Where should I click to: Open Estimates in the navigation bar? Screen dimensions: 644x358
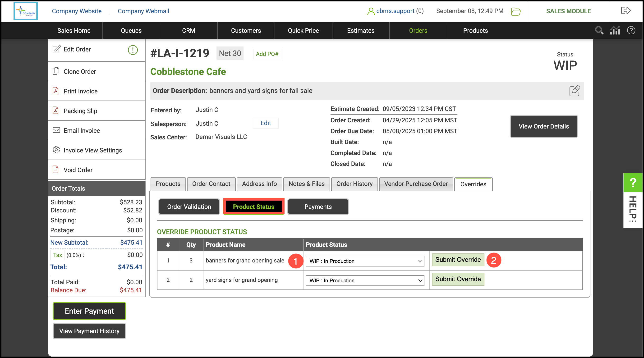(360, 31)
